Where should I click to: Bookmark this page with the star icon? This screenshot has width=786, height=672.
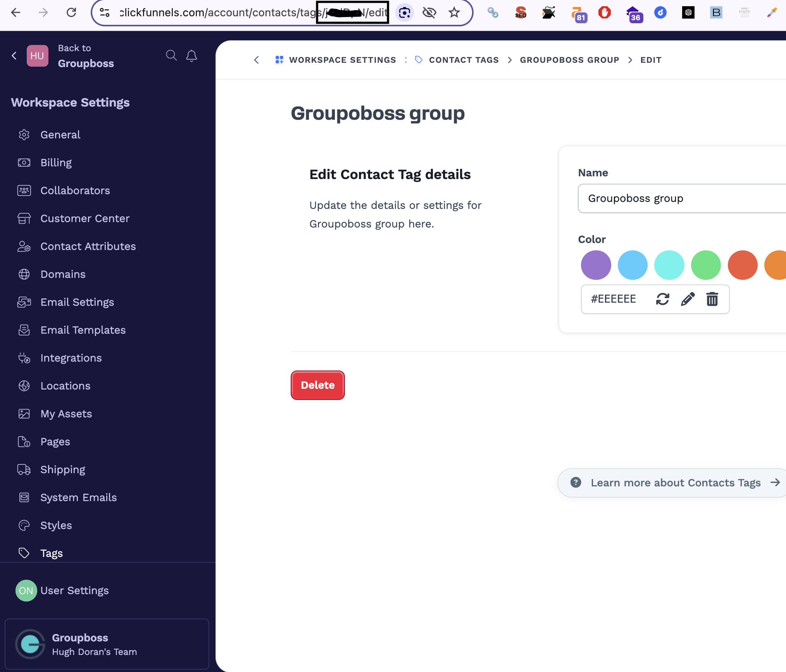click(454, 12)
